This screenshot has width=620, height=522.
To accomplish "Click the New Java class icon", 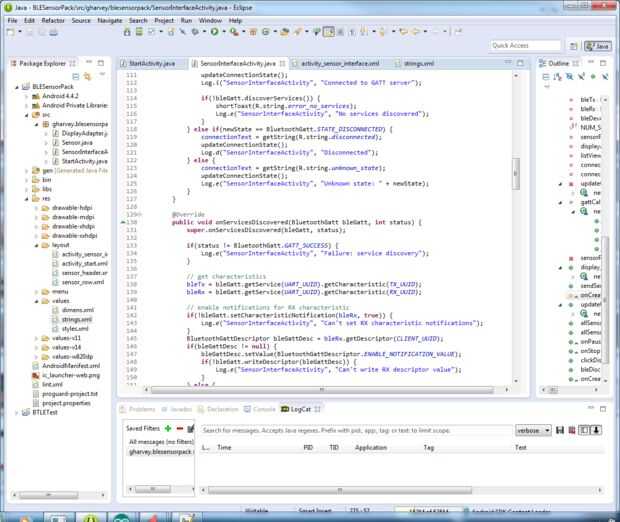I will 266,32.
